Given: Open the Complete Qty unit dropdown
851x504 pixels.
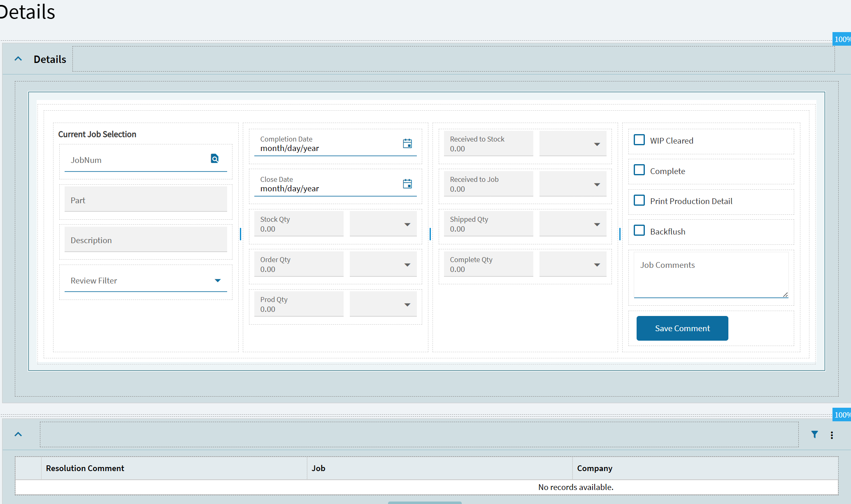Looking at the screenshot, I should click(x=597, y=265).
